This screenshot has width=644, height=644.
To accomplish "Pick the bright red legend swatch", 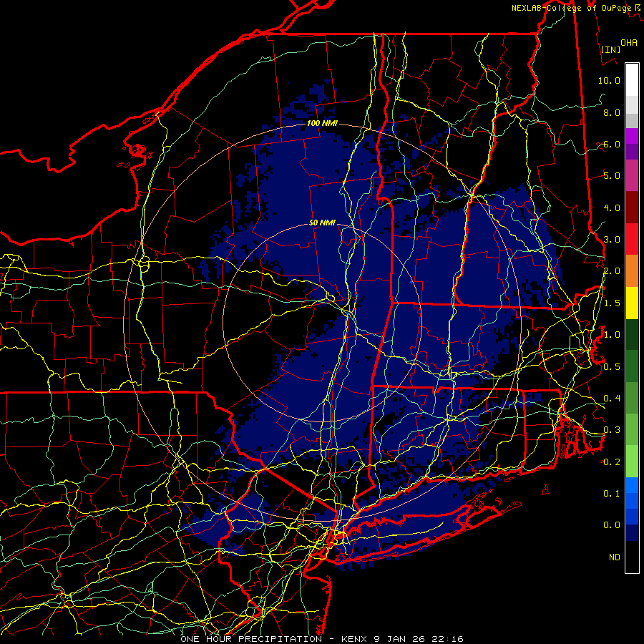I will [632, 239].
